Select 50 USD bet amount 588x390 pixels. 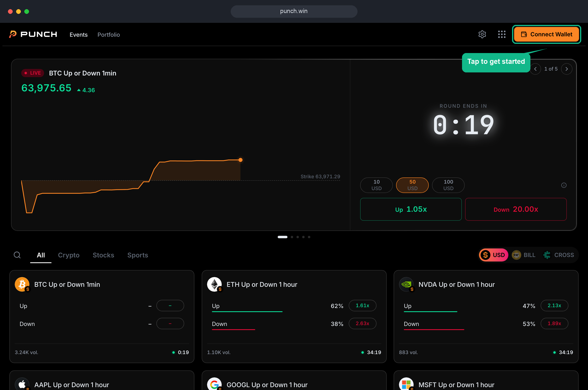[412, 185]
